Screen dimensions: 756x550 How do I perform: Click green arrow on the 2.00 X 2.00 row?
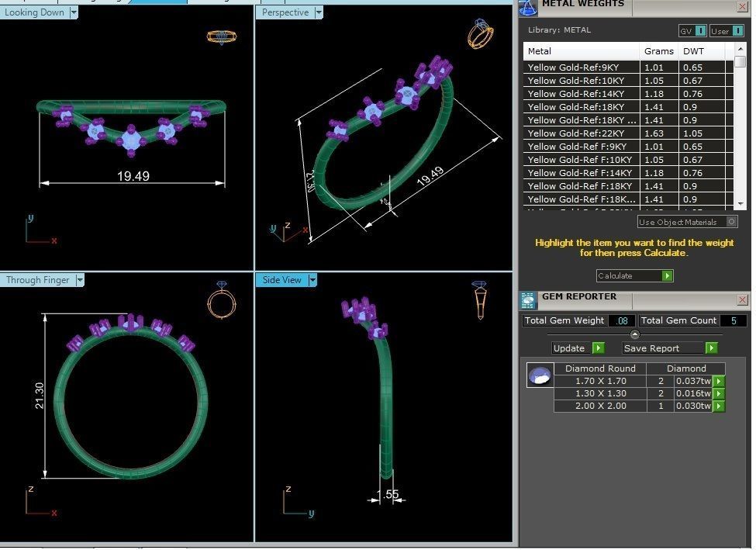pos(718,406)
